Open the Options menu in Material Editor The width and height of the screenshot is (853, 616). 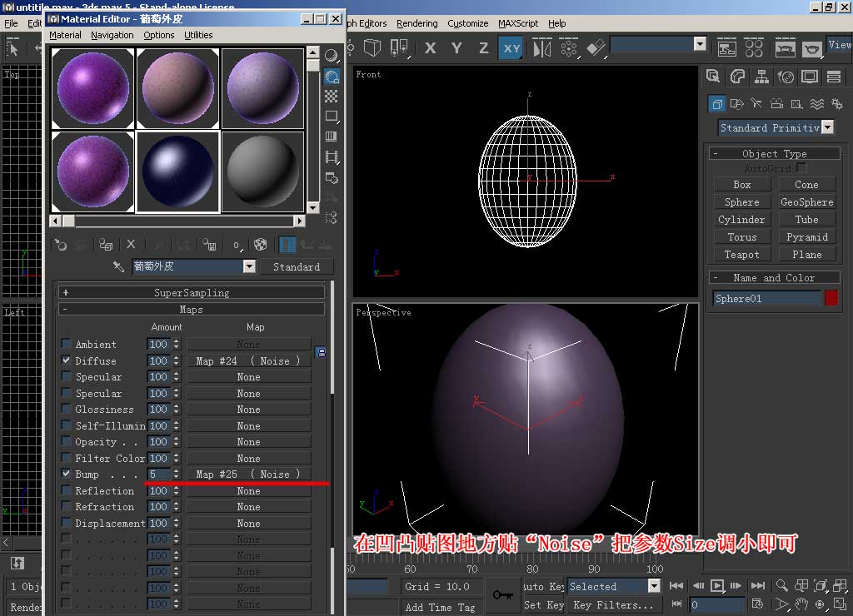coord(159,35)
